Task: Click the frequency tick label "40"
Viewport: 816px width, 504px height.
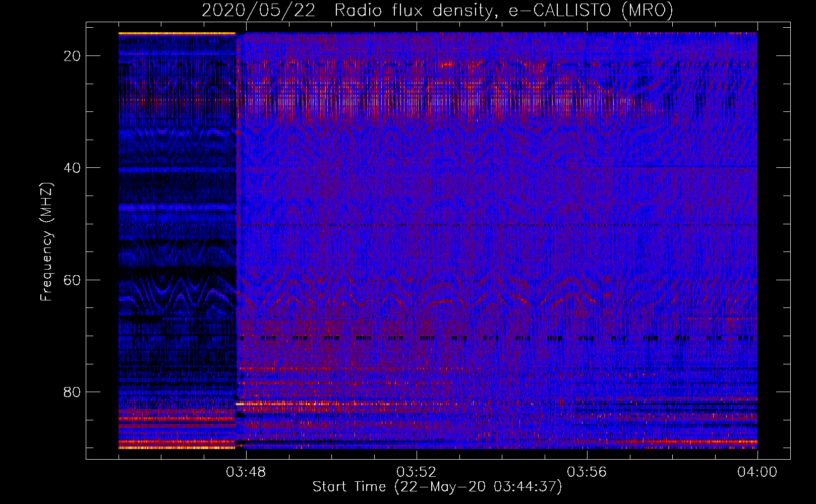Action: (73, 168)
